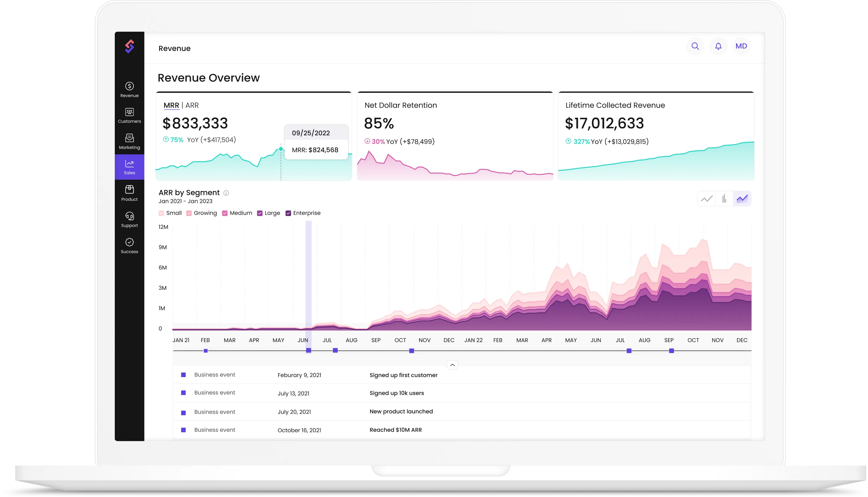Collapse the business events list chevron

tap(452, 365)
